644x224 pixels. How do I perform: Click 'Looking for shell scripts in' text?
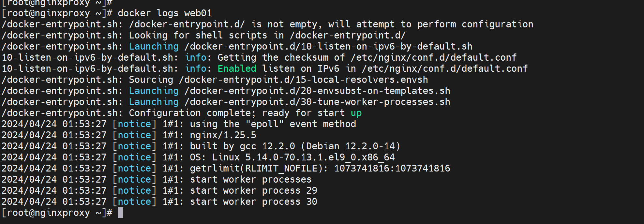(206, 36)
